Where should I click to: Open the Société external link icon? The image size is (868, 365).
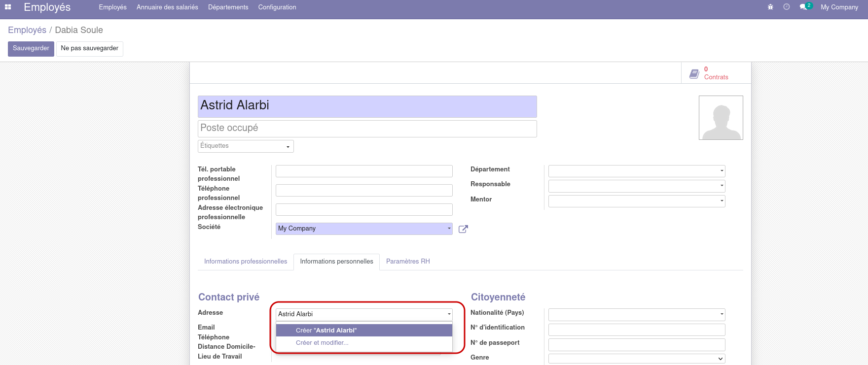point(463,229)
